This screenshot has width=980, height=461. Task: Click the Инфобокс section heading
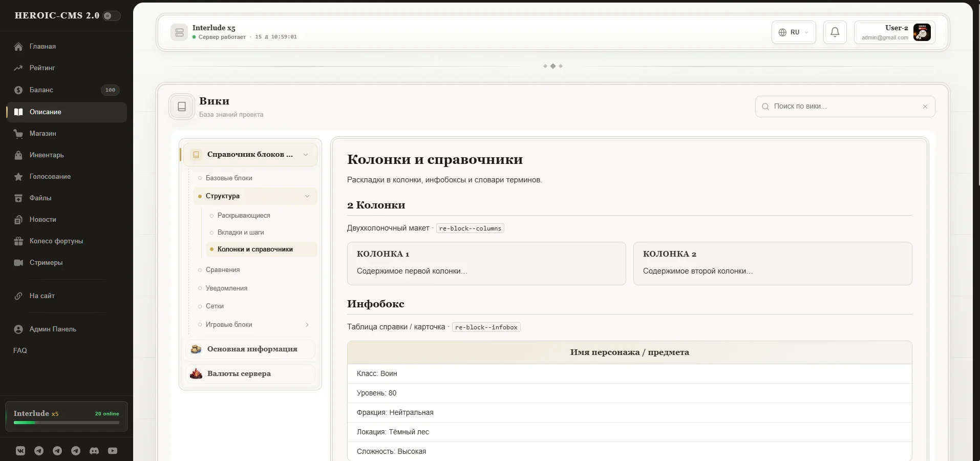[376, 304]
